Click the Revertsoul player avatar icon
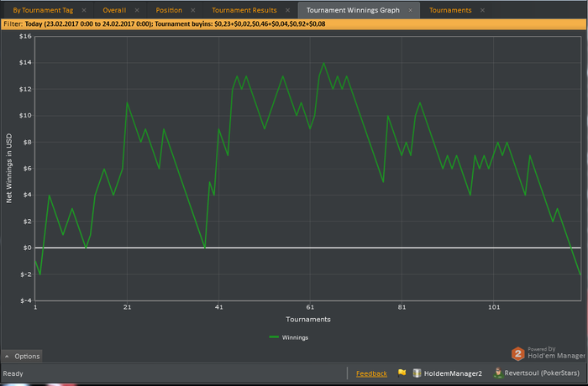588x386 pixels. 498,373
